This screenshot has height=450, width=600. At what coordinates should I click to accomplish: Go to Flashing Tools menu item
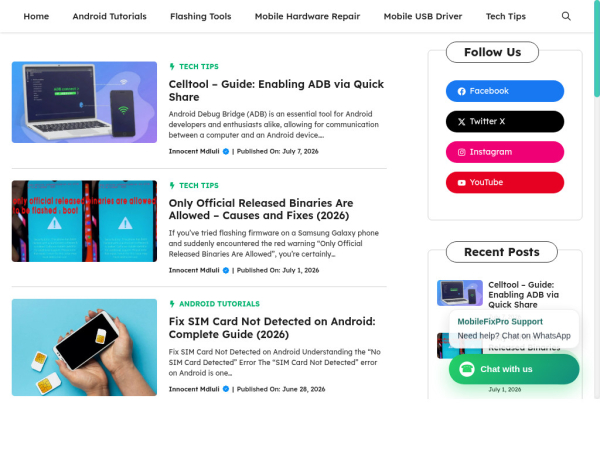click(201, 16)
